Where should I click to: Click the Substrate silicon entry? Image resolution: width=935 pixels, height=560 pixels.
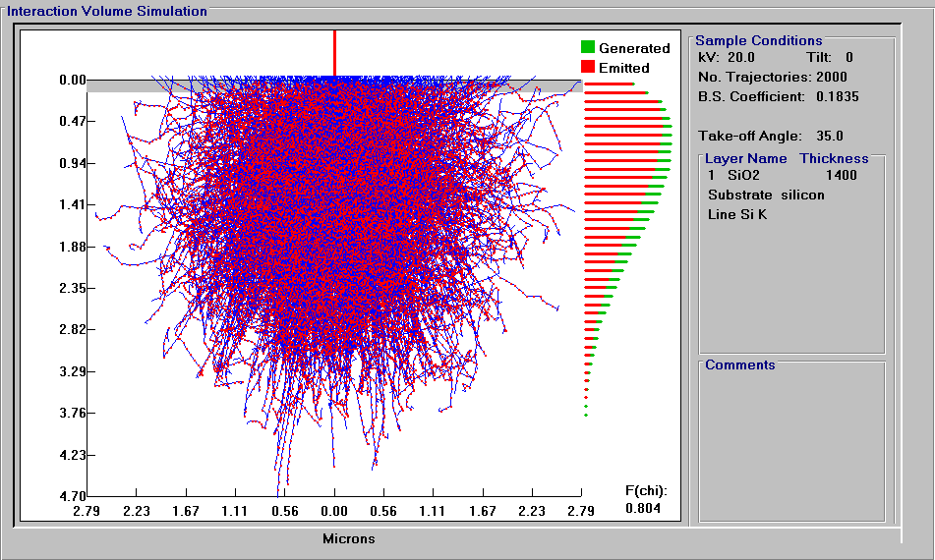pyautogui.click(x=766, y=195)
